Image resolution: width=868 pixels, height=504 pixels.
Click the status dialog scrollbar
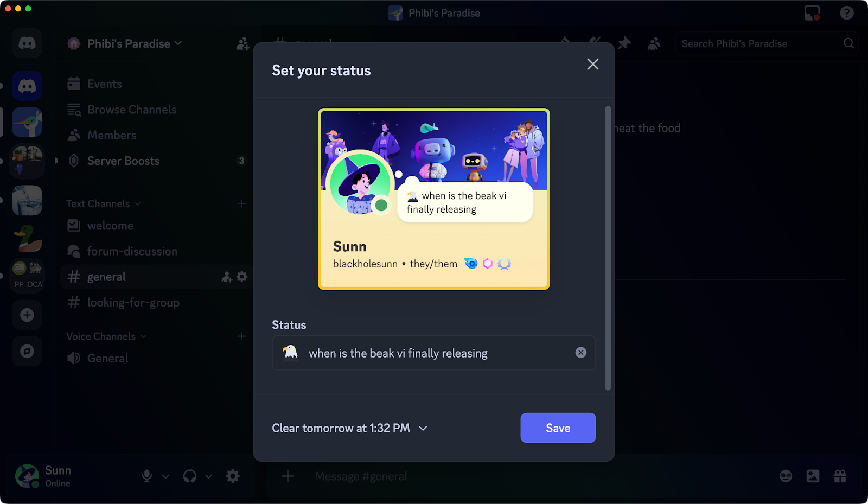(608, 248)
